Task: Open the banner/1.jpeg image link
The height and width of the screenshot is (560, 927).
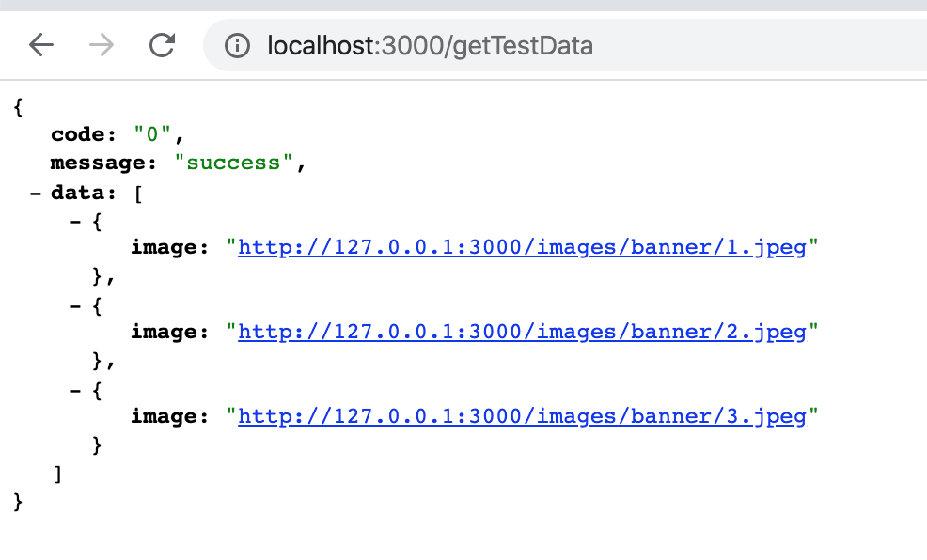Action: [x=522, y=247]
